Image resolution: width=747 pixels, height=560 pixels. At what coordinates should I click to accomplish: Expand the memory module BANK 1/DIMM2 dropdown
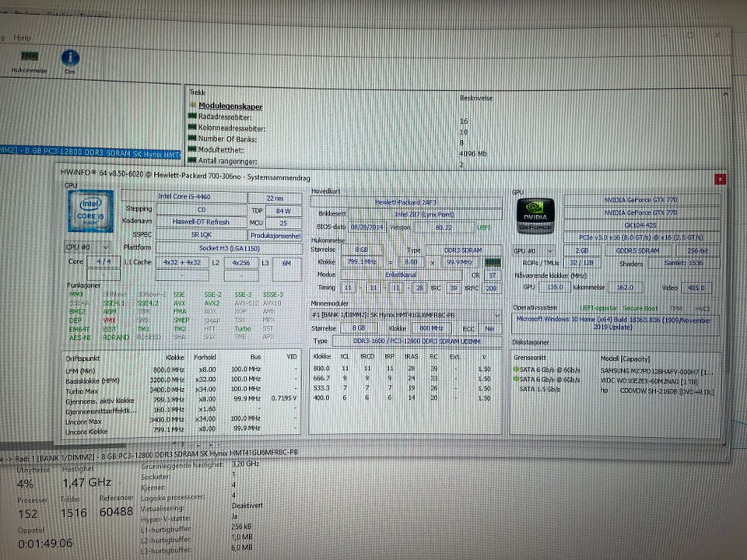497,315
